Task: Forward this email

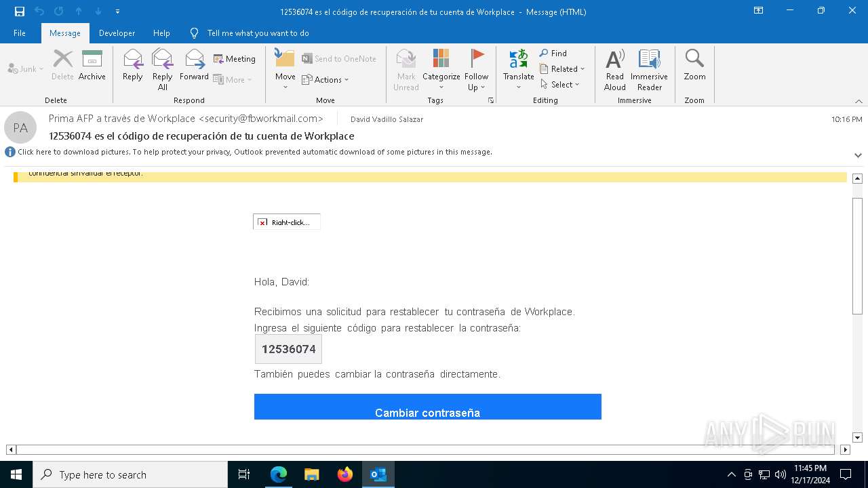Action: [195, 65]
